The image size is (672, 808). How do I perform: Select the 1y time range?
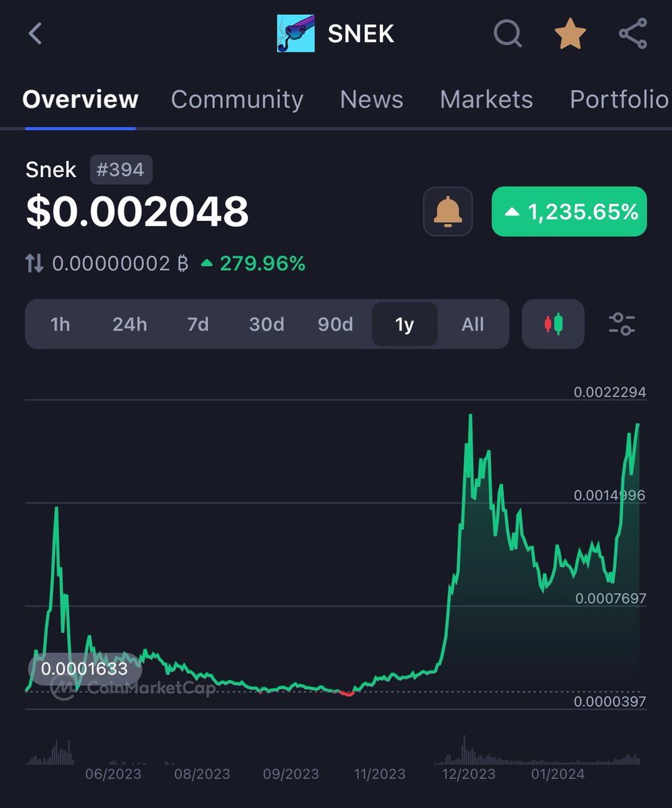(x=405, y=325)
